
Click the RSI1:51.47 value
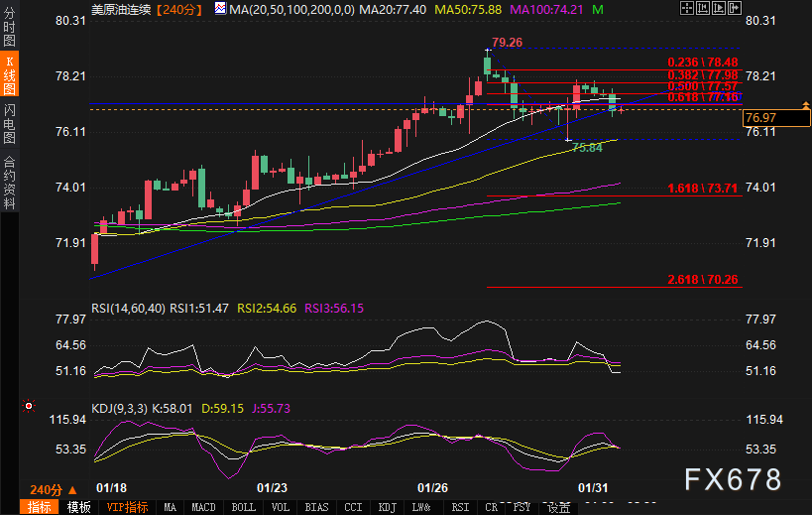(x=199, y=309)
